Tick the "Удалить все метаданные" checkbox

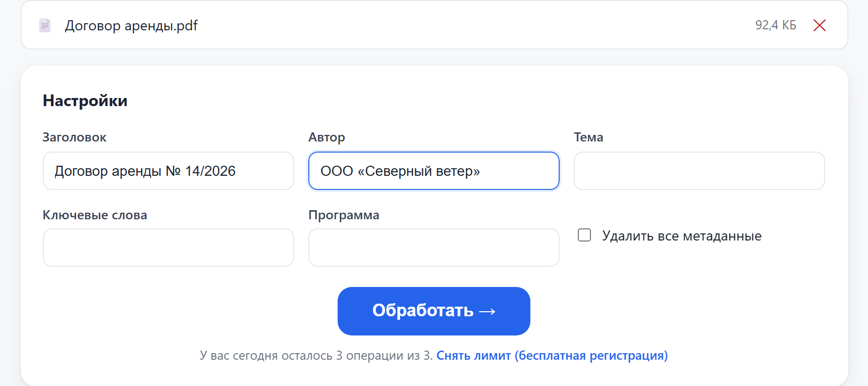pos(584,235)
